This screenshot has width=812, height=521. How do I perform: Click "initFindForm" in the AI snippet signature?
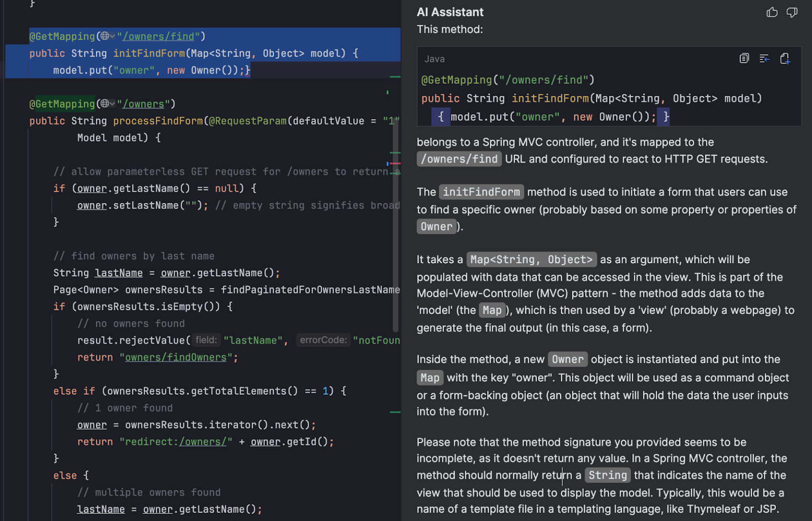[551, 98]
